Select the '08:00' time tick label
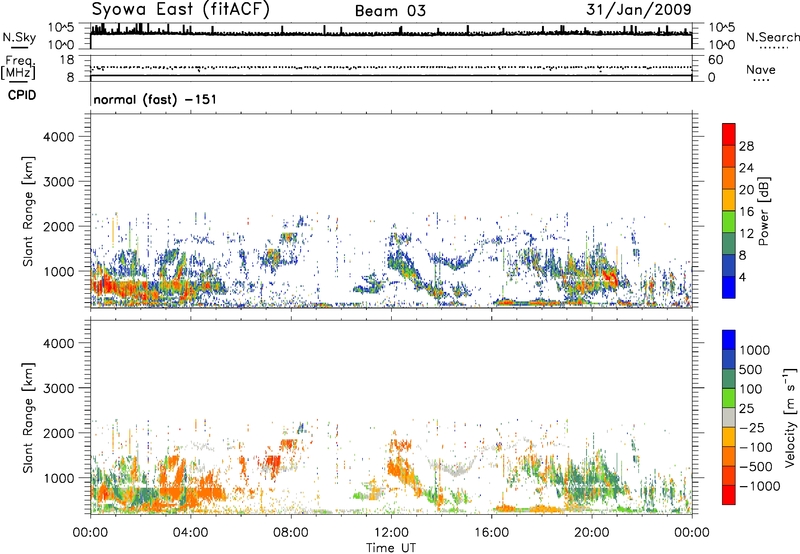The image size is (800, 554). (291, 533)
